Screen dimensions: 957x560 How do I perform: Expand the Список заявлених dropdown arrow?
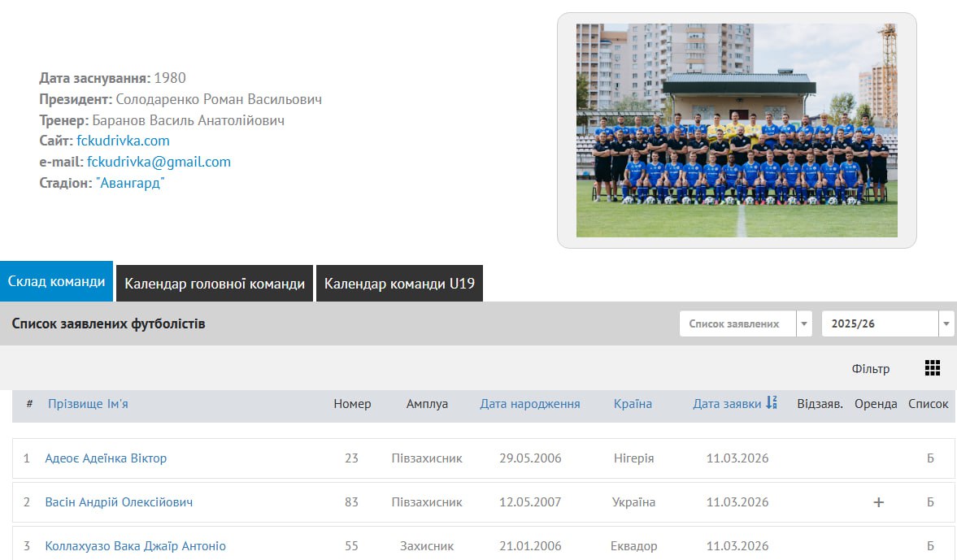coord(804,323)
